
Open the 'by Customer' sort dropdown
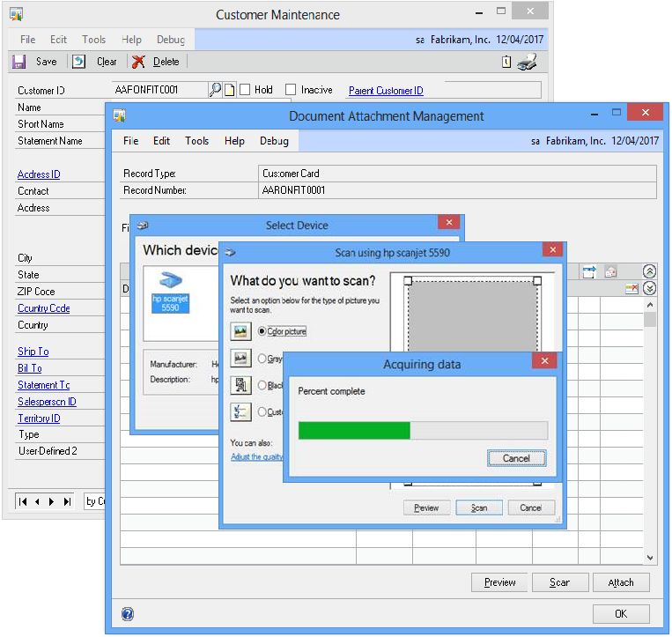click(95, 501)
